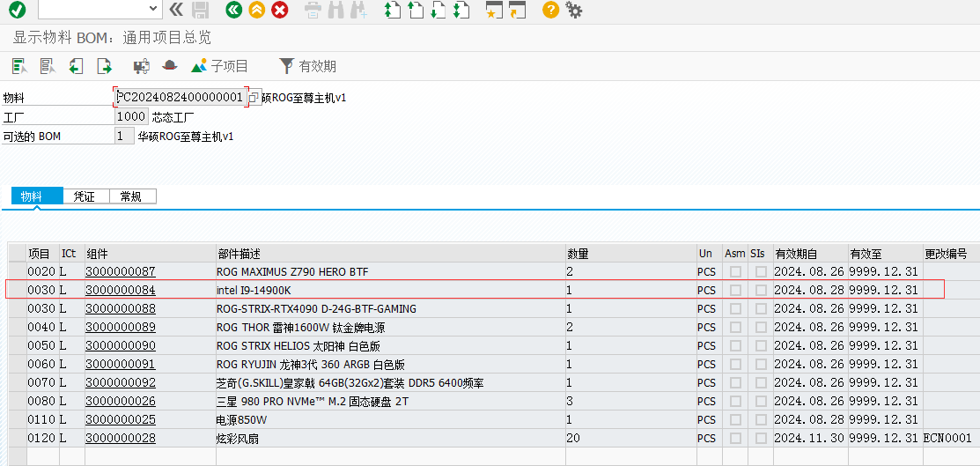Click the 有效期 validity filter button
The width and height of the screenshot is (980, 466).
[307, 66]
